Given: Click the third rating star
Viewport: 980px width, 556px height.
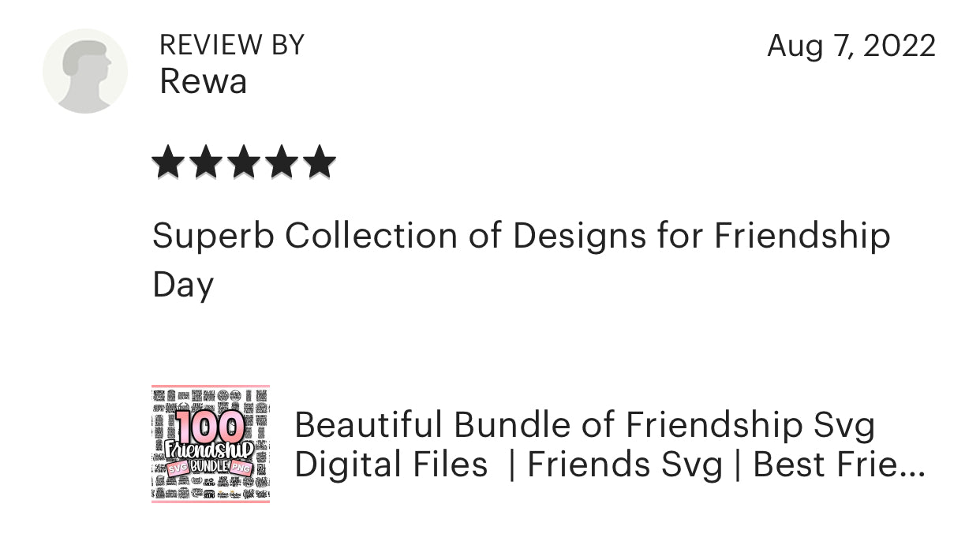Looking at the screenshot, I should point(244,162).
